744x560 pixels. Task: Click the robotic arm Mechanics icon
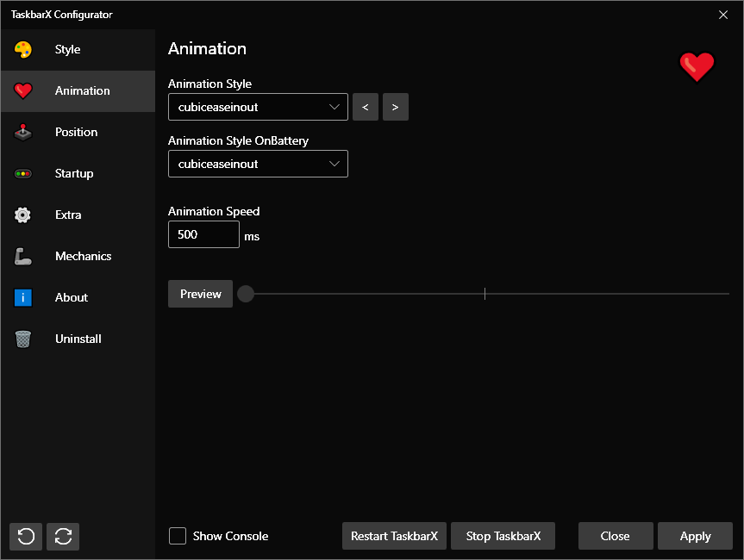coord(23,257)
